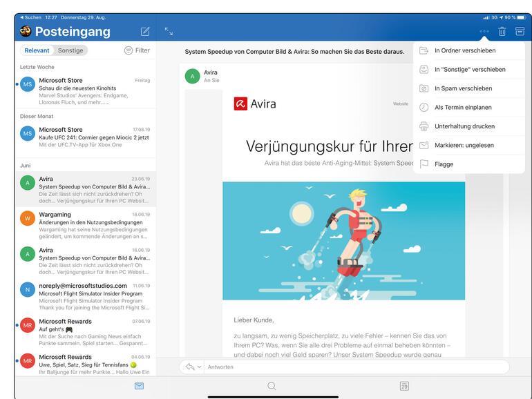The width and height of the screenshot is (532, 399).
Task: Click the folder move icon in menu
Action: click(424, 50)
